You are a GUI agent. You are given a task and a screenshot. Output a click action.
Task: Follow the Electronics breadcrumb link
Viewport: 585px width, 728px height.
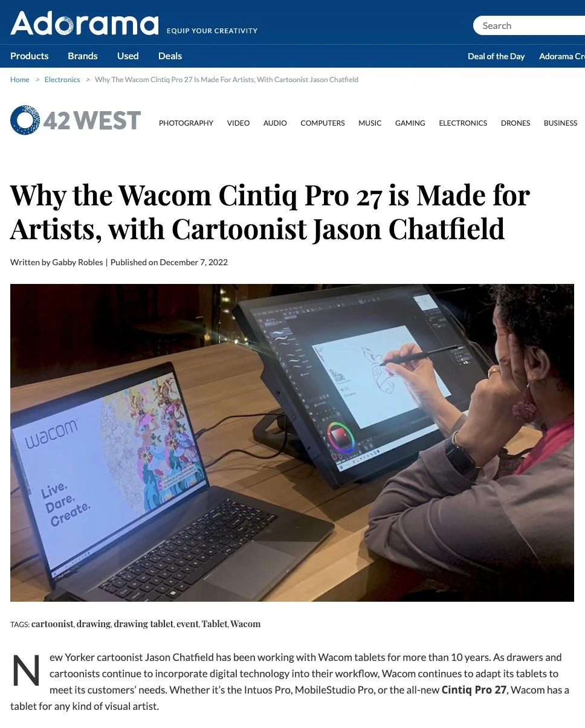(x=62, y=80)
